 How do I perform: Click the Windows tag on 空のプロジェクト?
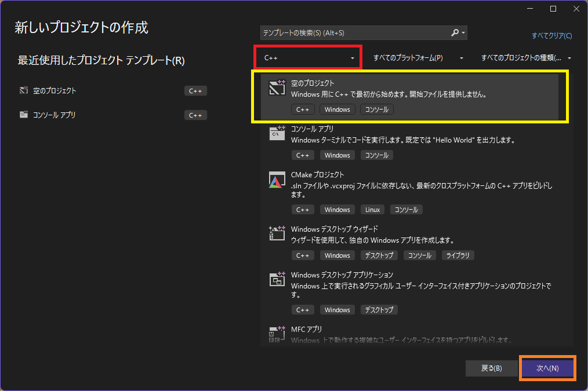pyautogui.click(x=337, y=109)
